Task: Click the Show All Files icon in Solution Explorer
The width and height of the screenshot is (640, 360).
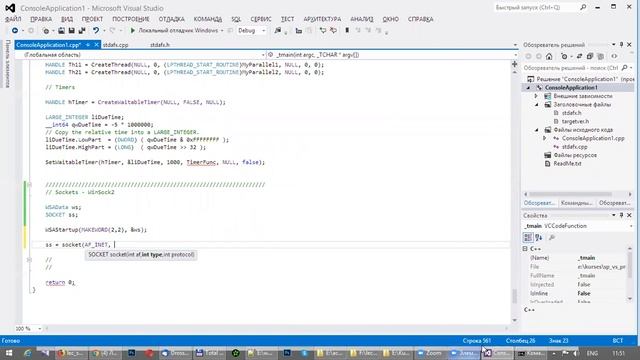Action: (600, 56)
